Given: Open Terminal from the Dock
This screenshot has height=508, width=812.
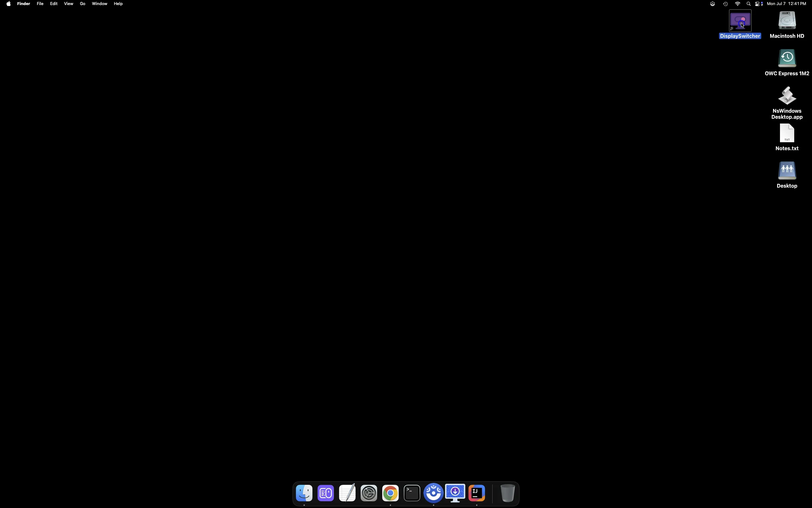Looking at the screenshot, I should pos(412,493).
